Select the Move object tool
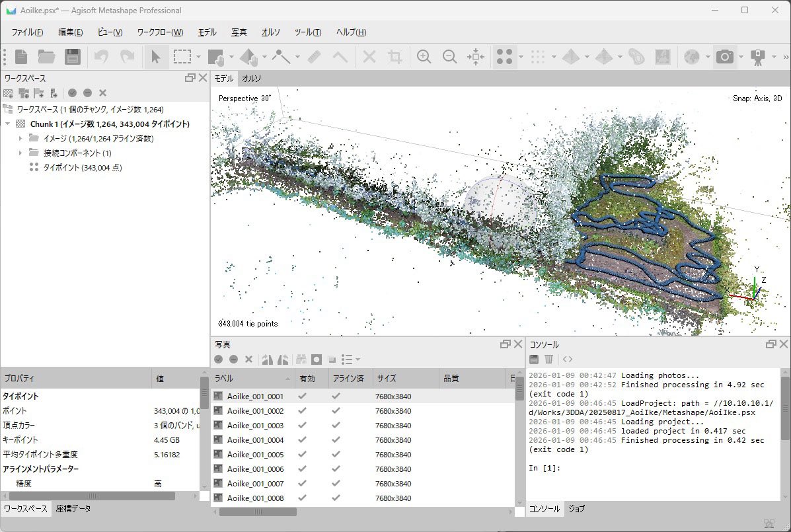The image size is (791, 532). [248, 56]
